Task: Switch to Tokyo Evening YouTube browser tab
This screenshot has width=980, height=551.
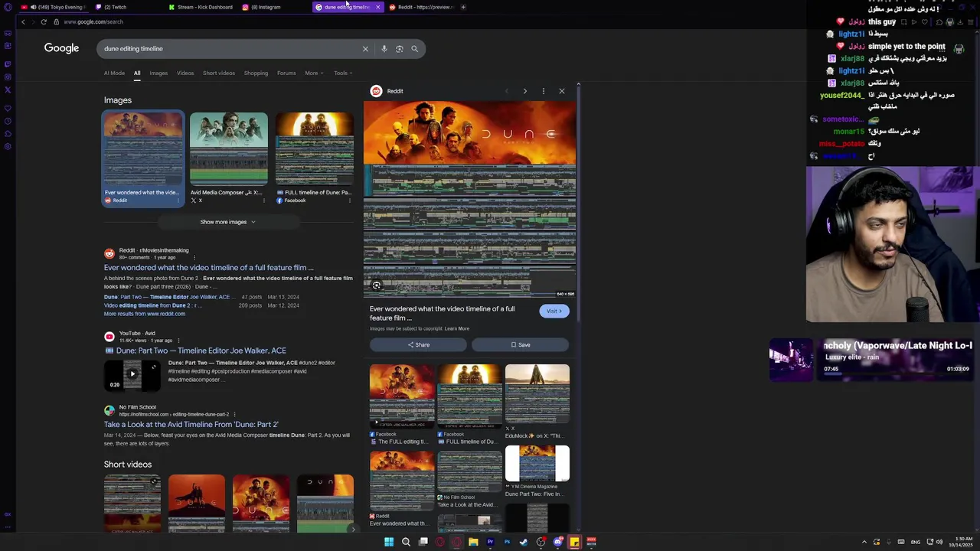Action: (x=54, y=7)
